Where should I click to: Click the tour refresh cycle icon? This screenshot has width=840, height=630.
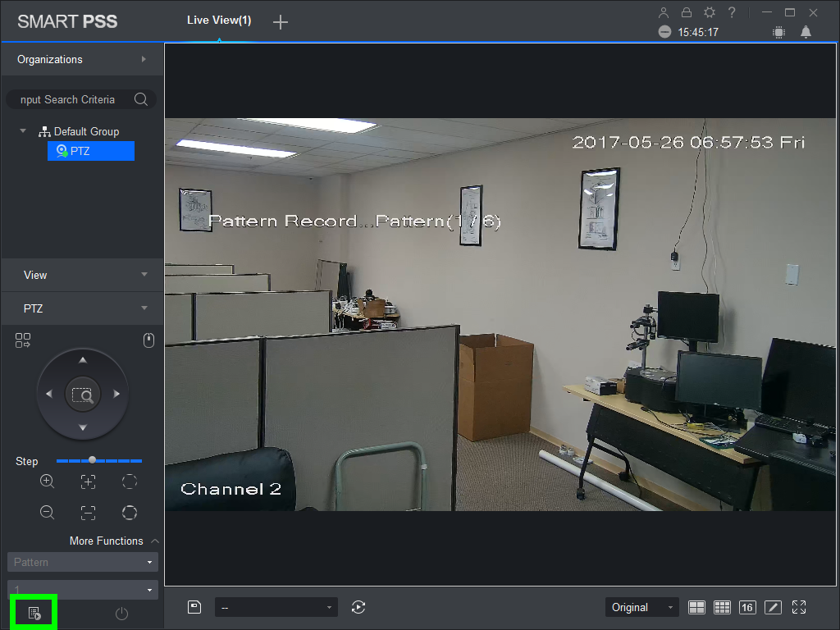click(x=358, y=607)
